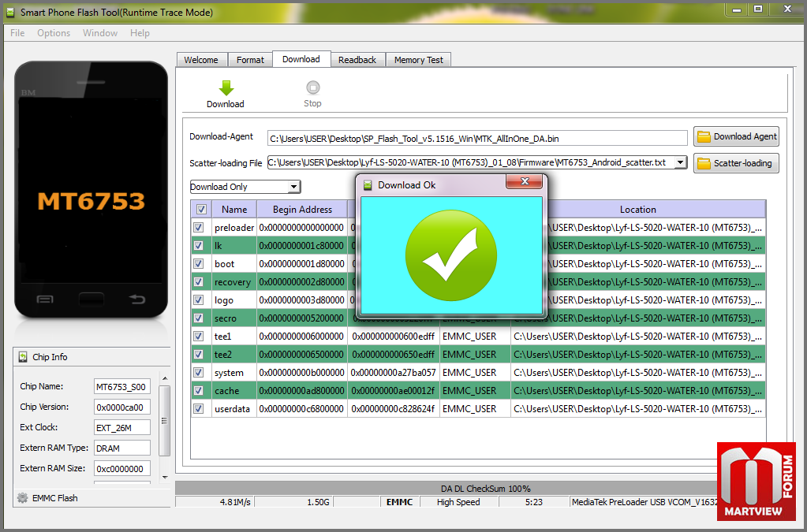
Task: Click the Chip Info panel icon
Action: point(23,357)
